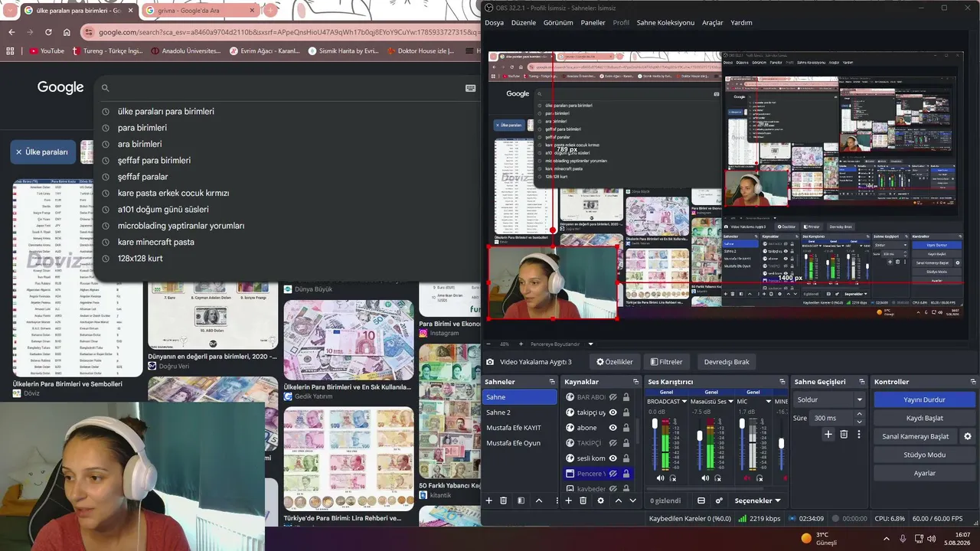The height and width of the screenshot is (551, 980).
Task: Start virtual camera Sanal Kamerayı Başlat
Action: click(915, 436)
